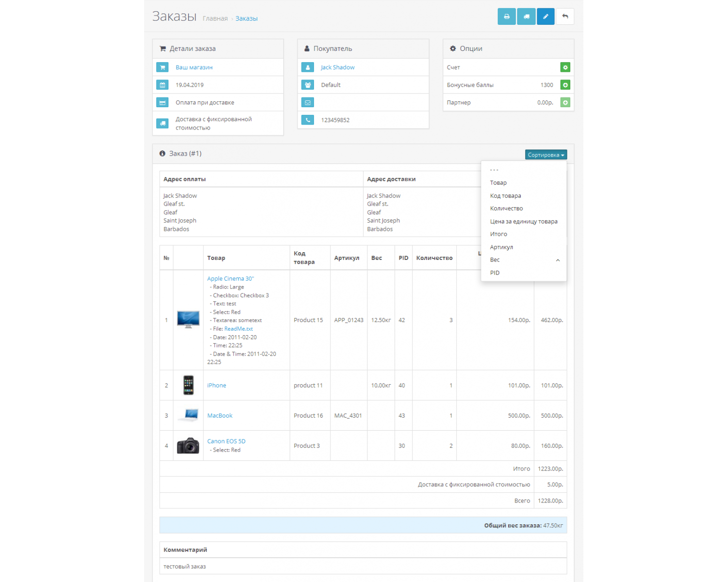The height and width of the screenshot is (582, 728).
Task: Sort by Цена за единицу товара
Action: click(x=523, y=222)
